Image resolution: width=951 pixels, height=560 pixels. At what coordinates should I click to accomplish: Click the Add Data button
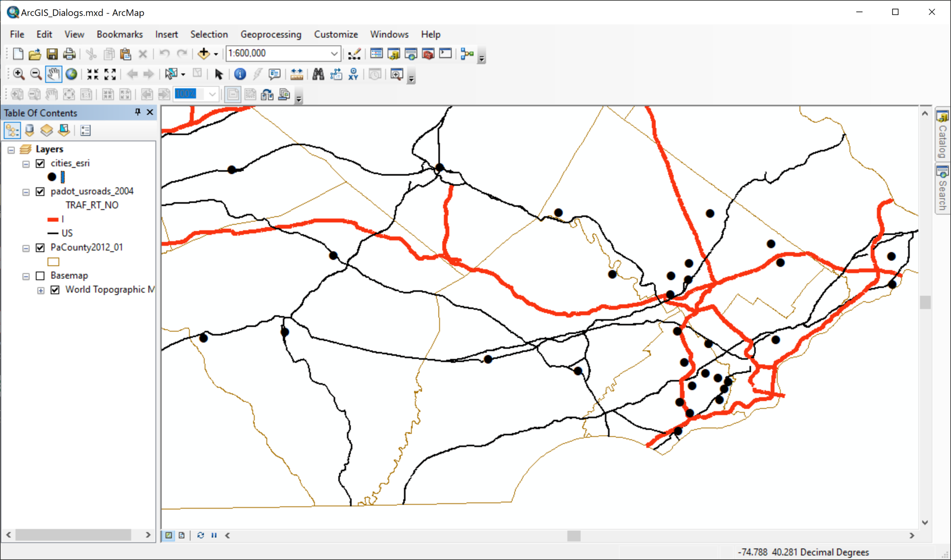pyautogui.click(x=203, y=53)
